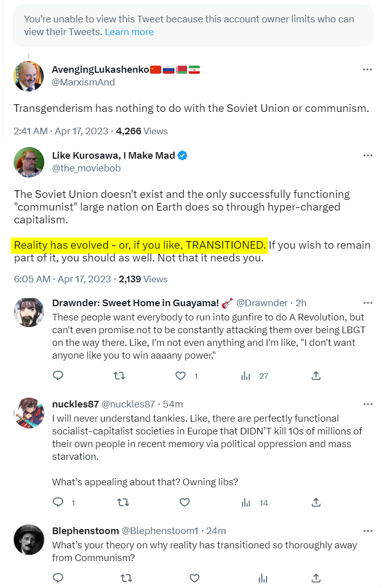Like Drawnder's tweet about LBGT

(x=180, y=376)
